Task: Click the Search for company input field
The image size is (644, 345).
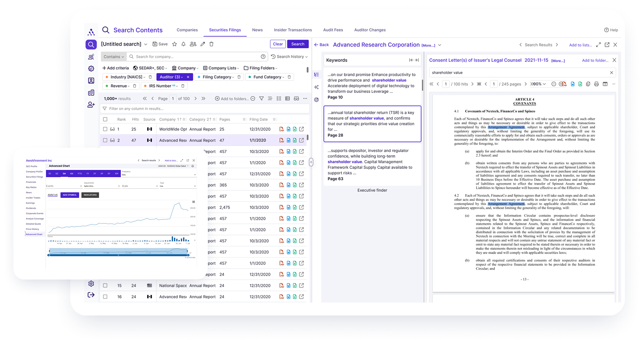Action: point(197,57)
